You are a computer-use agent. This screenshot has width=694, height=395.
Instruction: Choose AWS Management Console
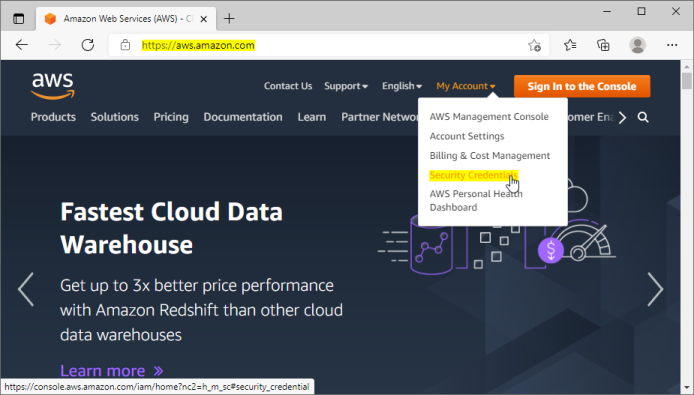coord(489,116)
